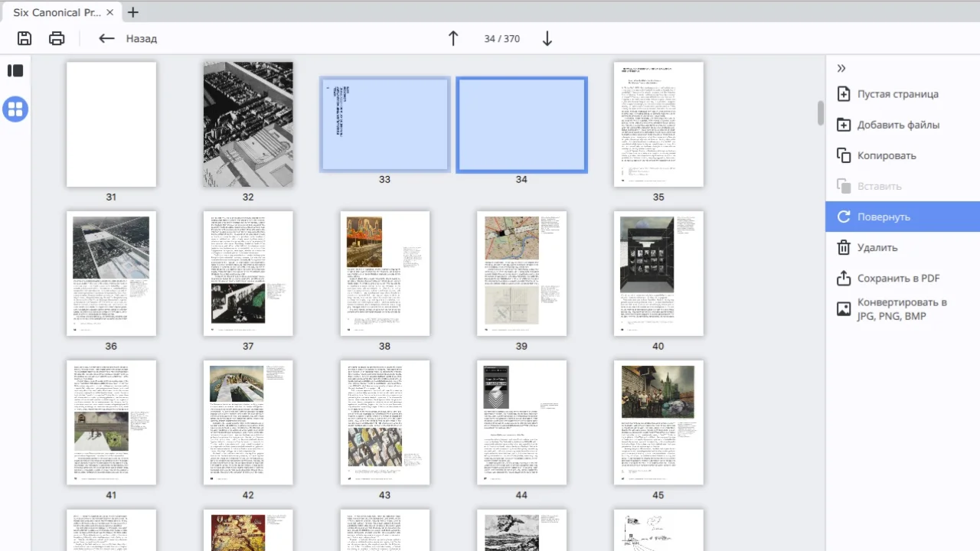Screen dimensions: 980x551
Task: Close the Six Canonical Pr... tab
Action: 109,12
